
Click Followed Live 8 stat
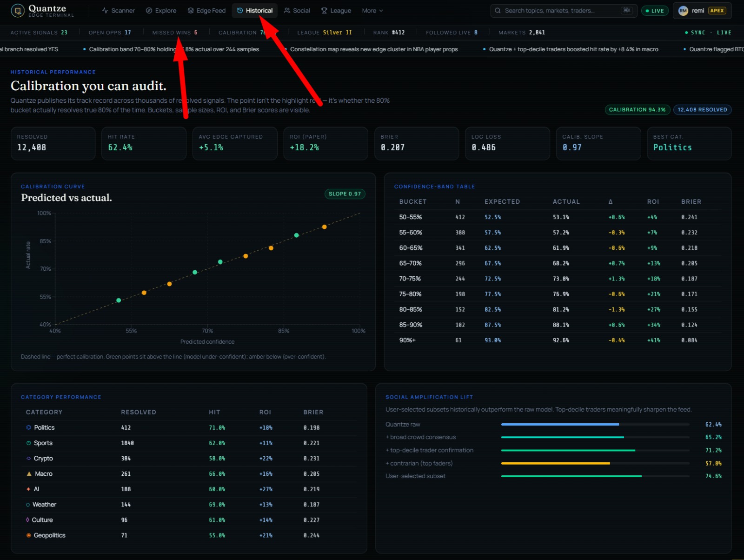(452, 33)
